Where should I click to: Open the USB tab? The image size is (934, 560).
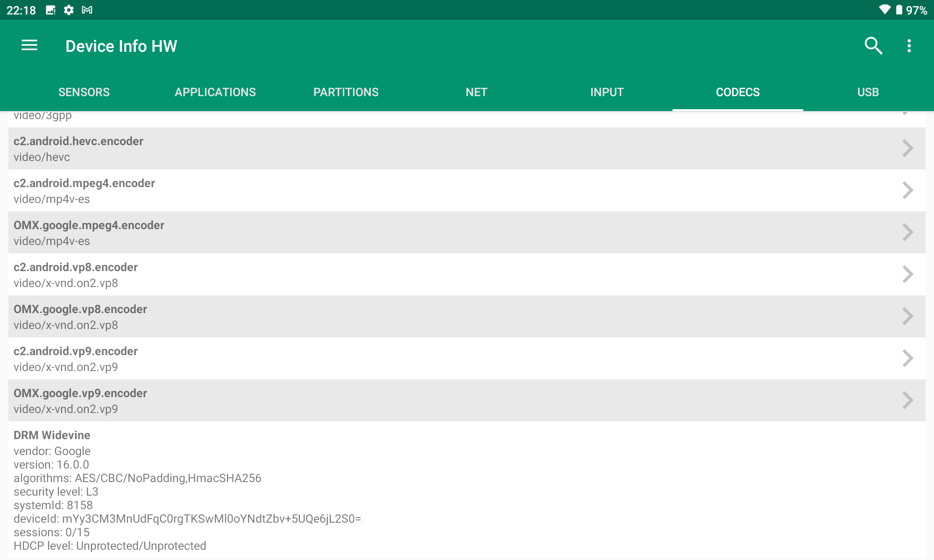pos(868,92)
